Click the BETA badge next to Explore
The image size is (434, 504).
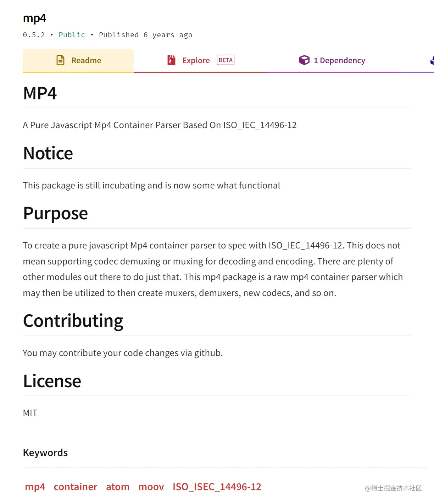226,60
